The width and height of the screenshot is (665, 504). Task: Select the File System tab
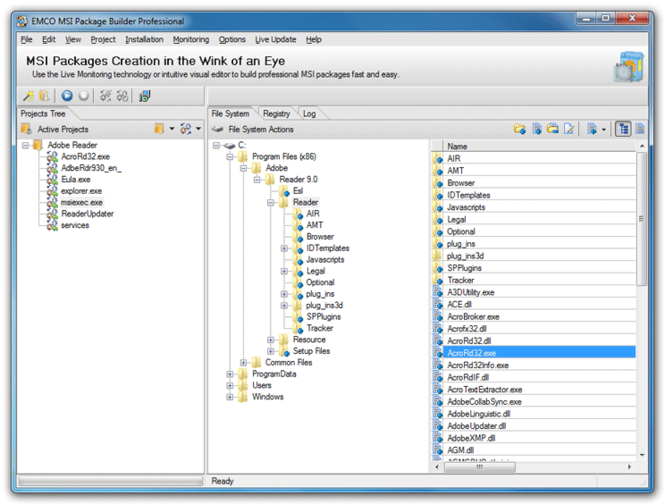(230, 114)
